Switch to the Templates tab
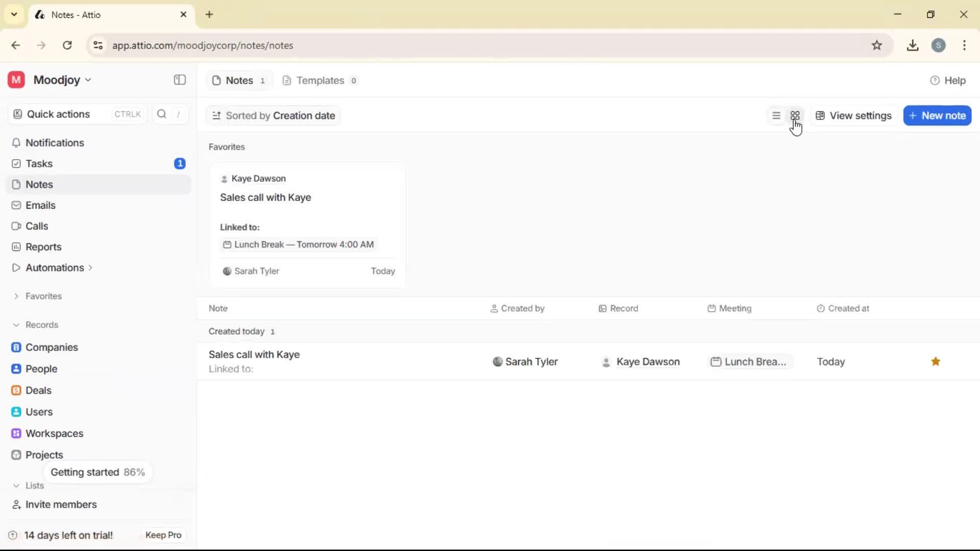Viewport: 980px width, 551px height. (x=320, y=80)
